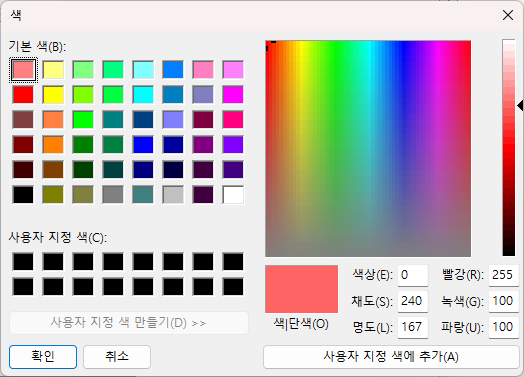Select the vivid pure orange basic swatch
524x377 pixels.
[53, 145]
